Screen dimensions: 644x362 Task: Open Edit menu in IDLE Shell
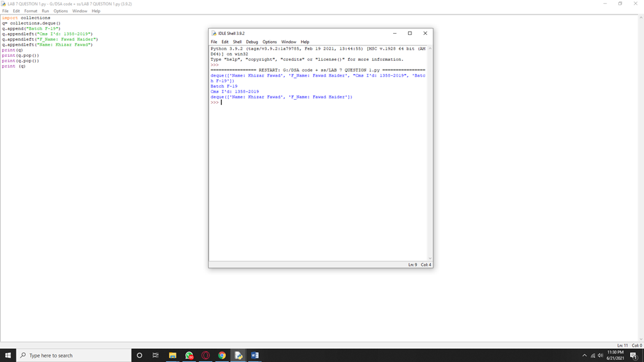click(x=225, y=42)
